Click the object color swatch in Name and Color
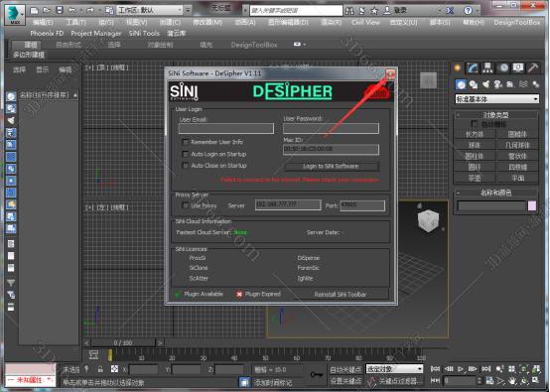The image size is (550, 392). point(532,205)
